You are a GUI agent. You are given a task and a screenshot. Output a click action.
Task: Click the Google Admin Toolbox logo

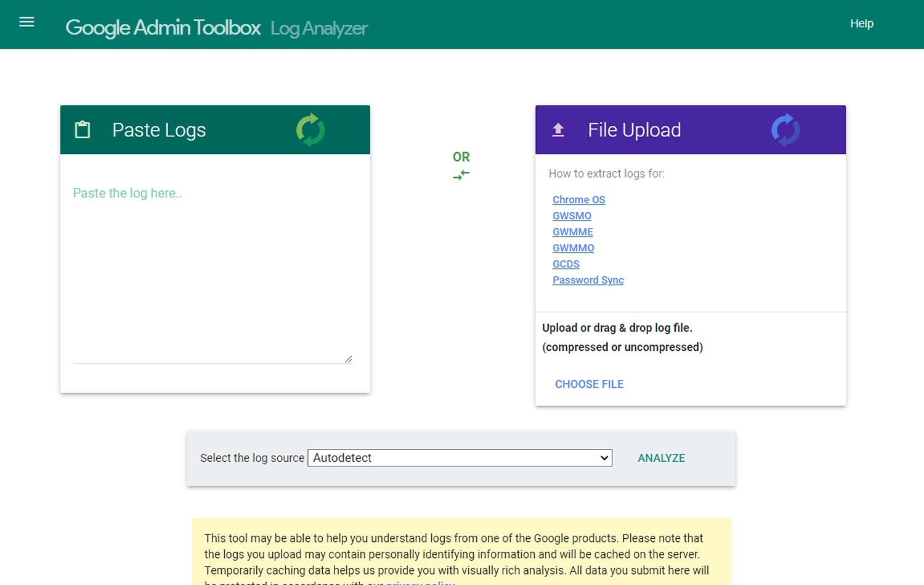click(x=163, y=27)
